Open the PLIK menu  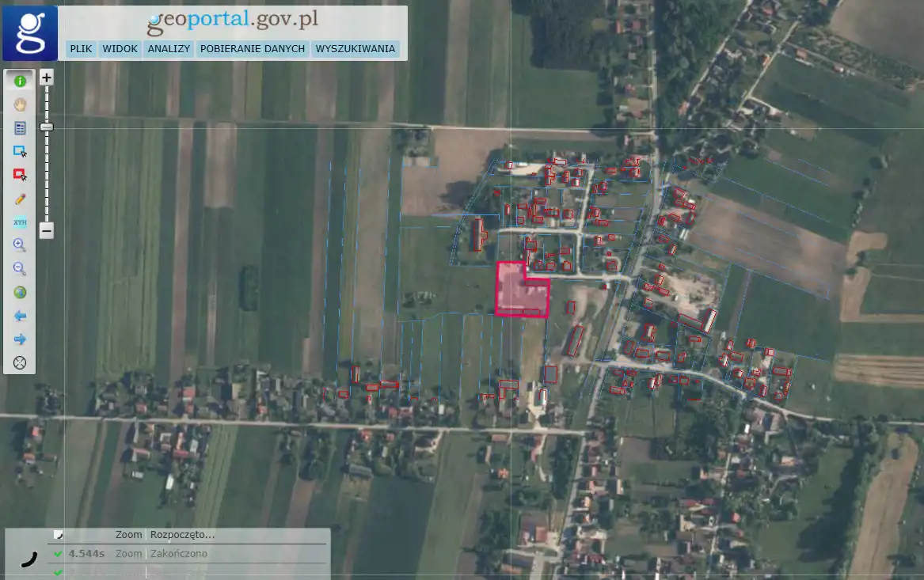(x=81, y=49)
